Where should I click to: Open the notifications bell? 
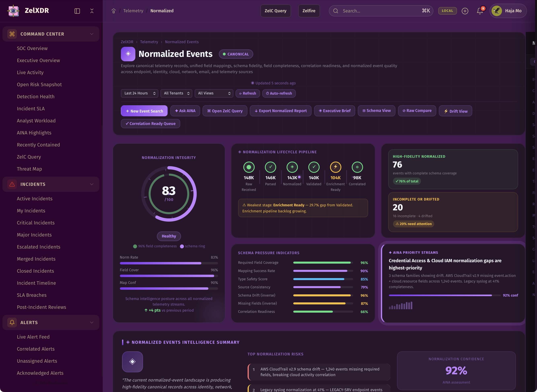[480, 11]
